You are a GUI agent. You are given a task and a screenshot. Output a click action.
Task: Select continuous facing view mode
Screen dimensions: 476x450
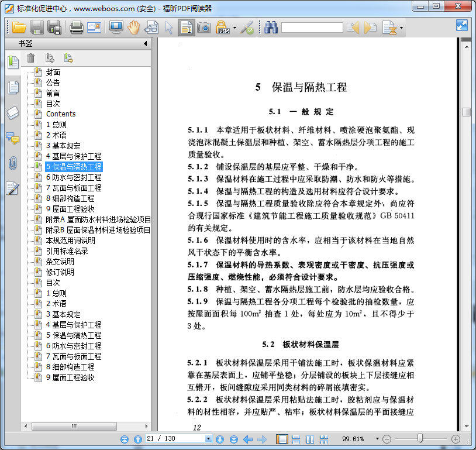pos(324,439)
